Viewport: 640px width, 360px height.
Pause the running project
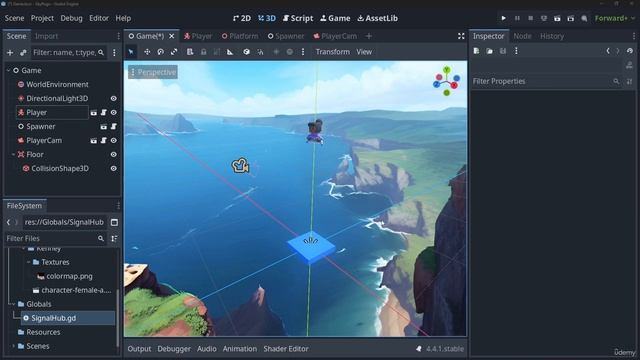click(517, 18)
